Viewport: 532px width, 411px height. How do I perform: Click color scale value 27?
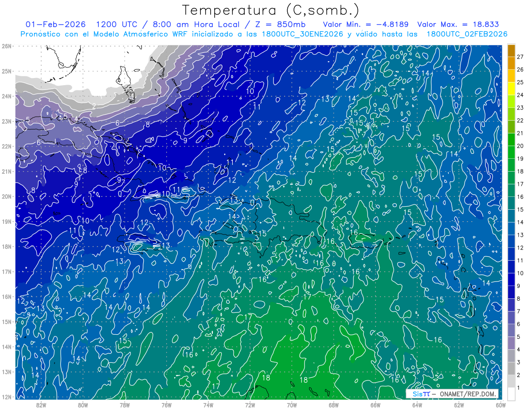click(x=520, y=57)
